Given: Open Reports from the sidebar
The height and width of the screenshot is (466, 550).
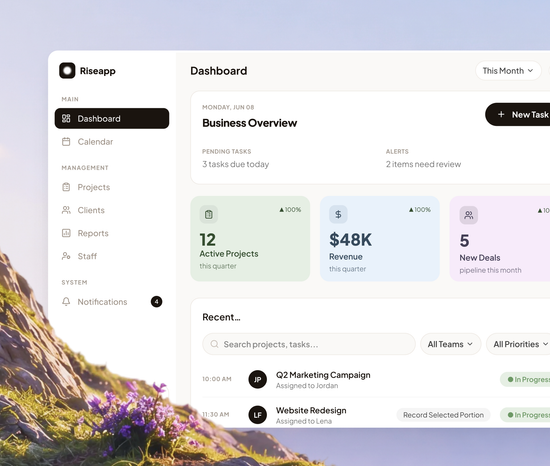Looking at the screenshot, I should click(x=112, y=233).
